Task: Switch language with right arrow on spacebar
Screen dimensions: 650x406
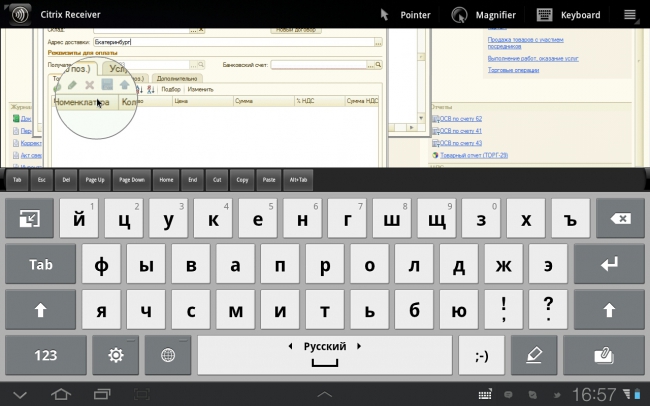Action: tap(359, 346)
